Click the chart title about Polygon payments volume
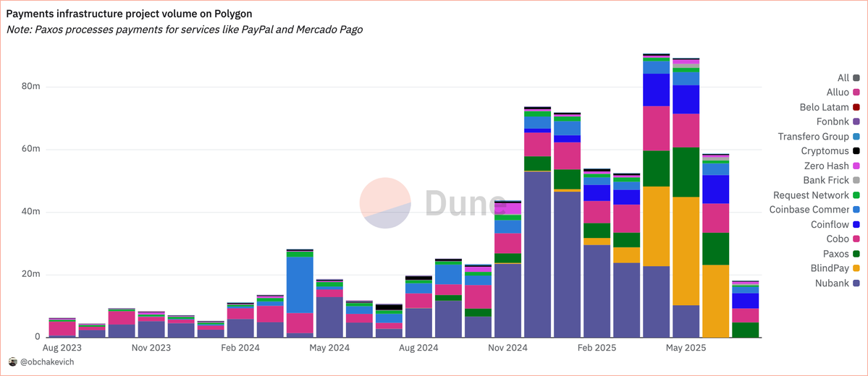868x376 pixels. [129, 13]
